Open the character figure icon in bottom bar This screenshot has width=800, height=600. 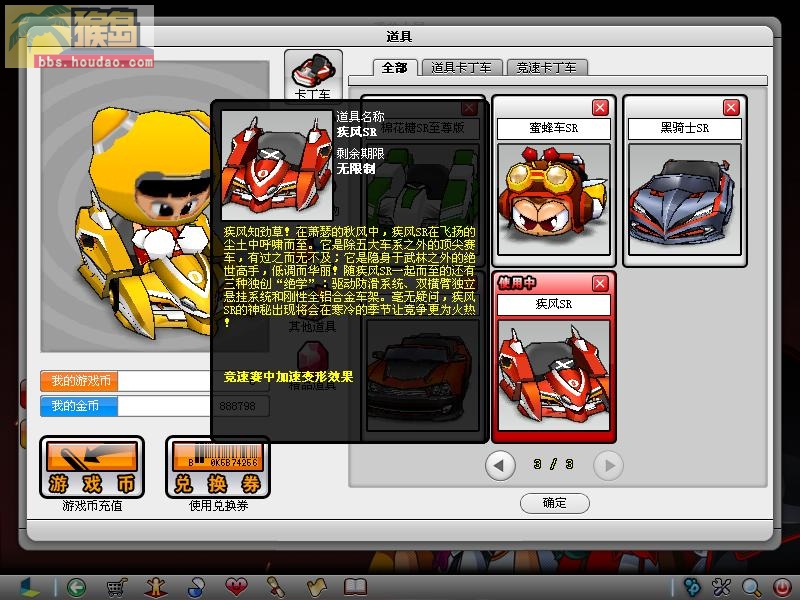(156, 587)
